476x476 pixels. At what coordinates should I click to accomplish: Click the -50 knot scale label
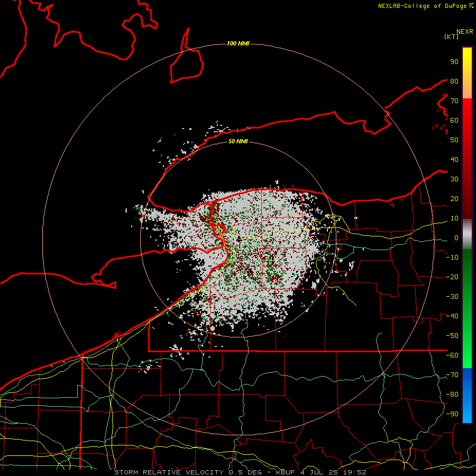pos(452,336)
